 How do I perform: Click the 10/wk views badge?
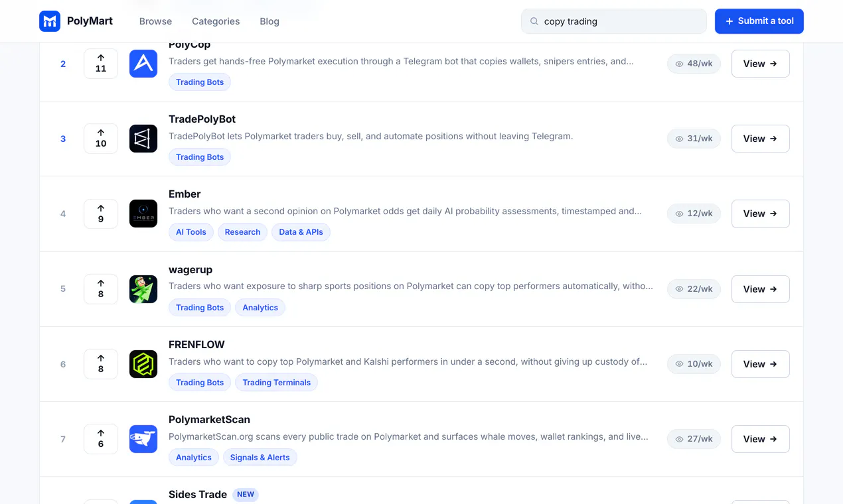694,364
